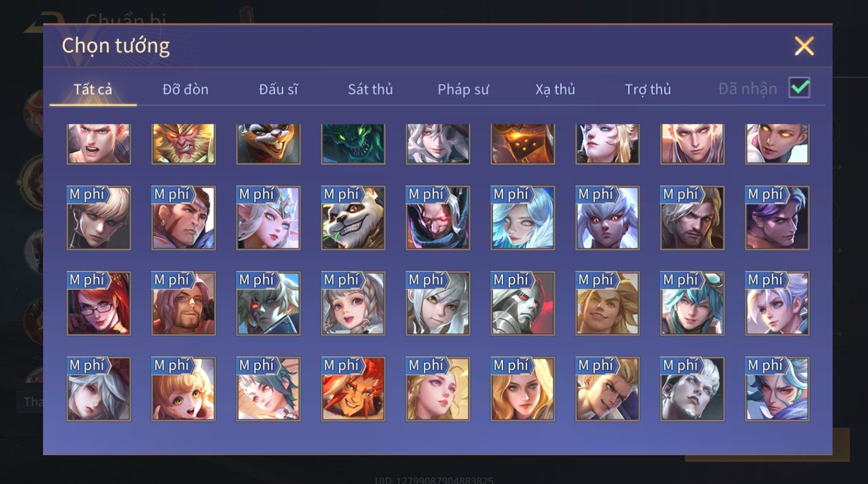This screenshot has height=484, width=868.
Task: Close the Chọn tướng dialog
Action: coord(804,45)
